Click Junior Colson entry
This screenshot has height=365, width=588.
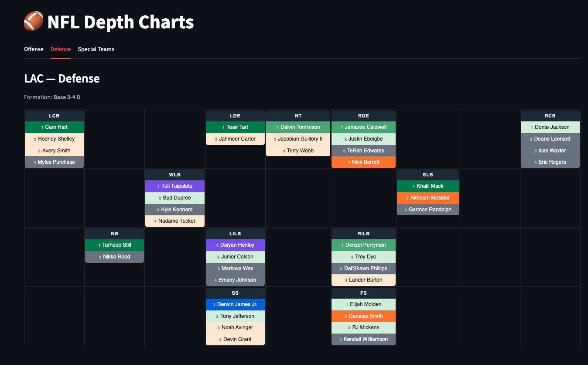click(x=235, y=257)
